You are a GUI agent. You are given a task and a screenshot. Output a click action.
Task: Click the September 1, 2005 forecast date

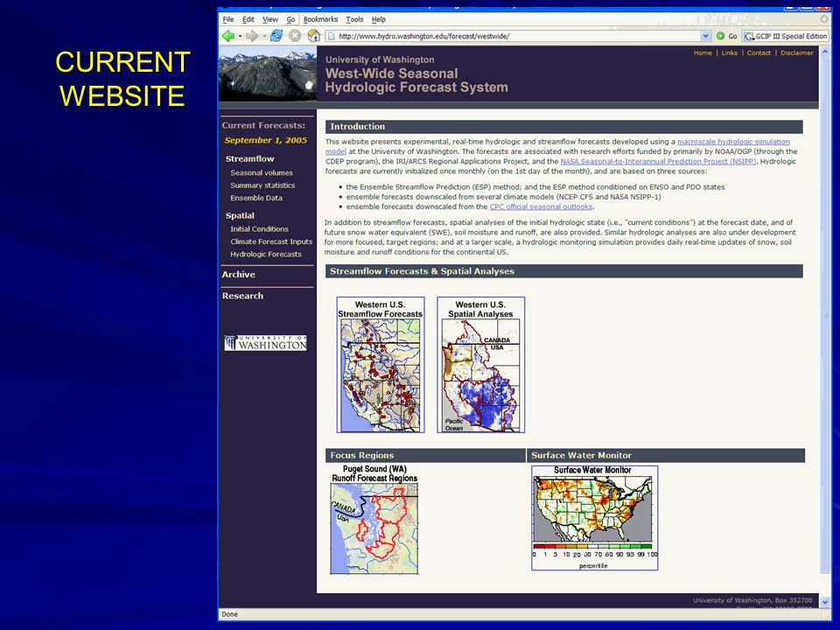pyautogui.click(x=266, y=140)
